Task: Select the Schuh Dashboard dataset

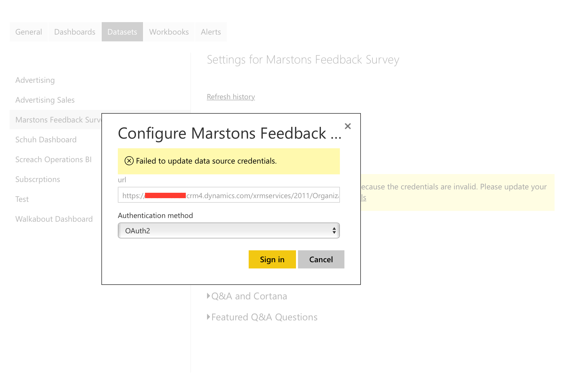Action: click(x=46, y=140)
